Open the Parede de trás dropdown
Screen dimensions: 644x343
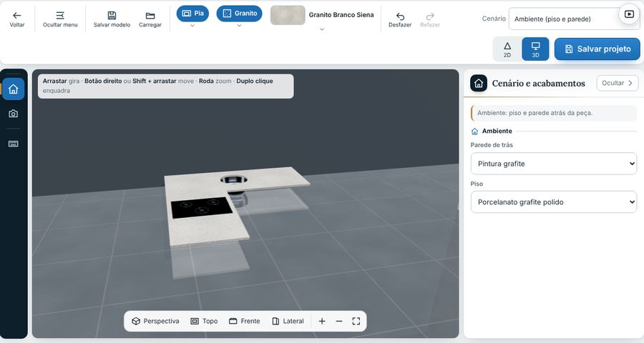[554, 164]
